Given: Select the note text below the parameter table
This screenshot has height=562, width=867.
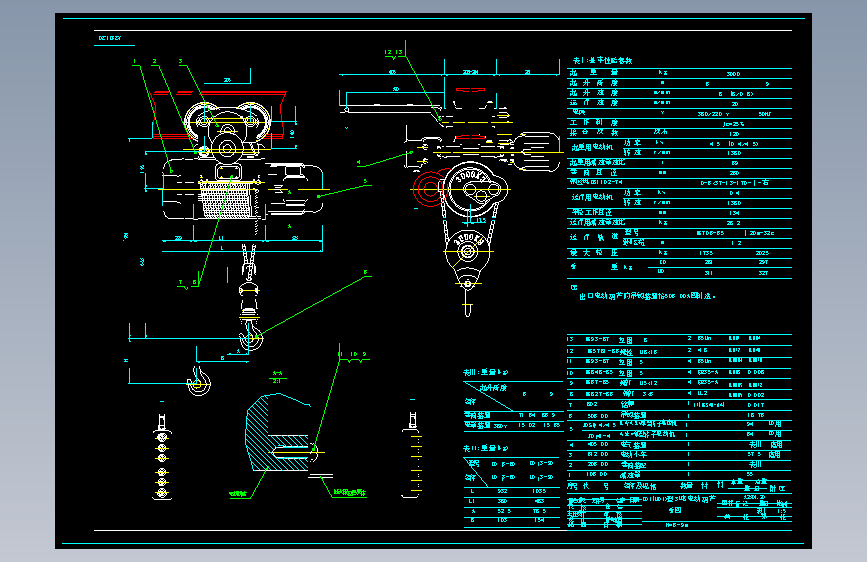Looking at the screenshot, I should point(647,296).
